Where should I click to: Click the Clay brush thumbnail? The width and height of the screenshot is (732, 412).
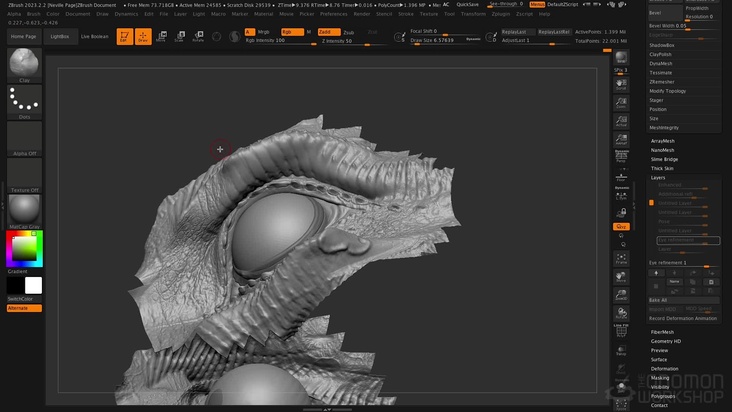click(x=24, y=65)
